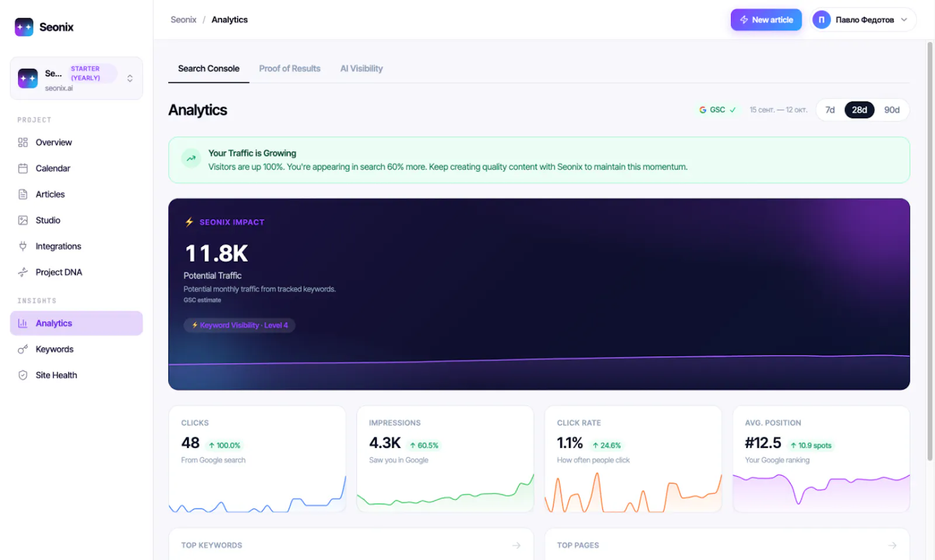Open the Keywords page

point(76,349)
